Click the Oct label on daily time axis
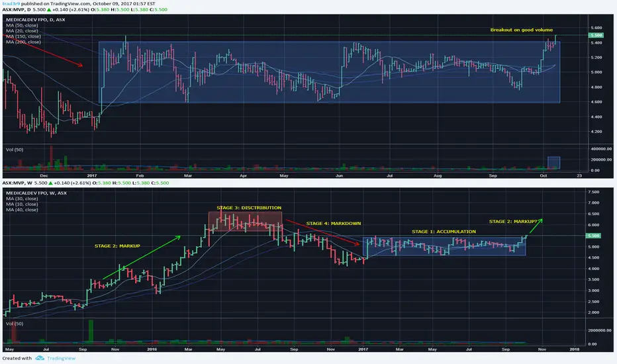Image resolution: width=617 pixels, height=364 pixels. [544, 176]
